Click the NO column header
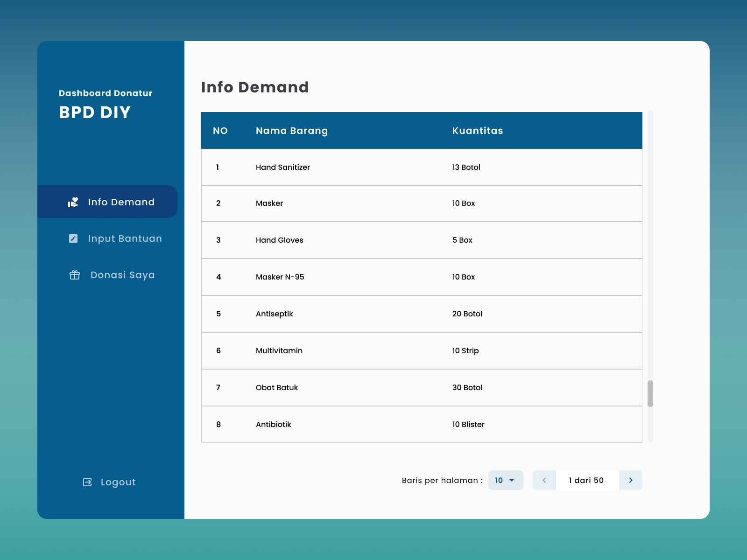 pos(220,131)
